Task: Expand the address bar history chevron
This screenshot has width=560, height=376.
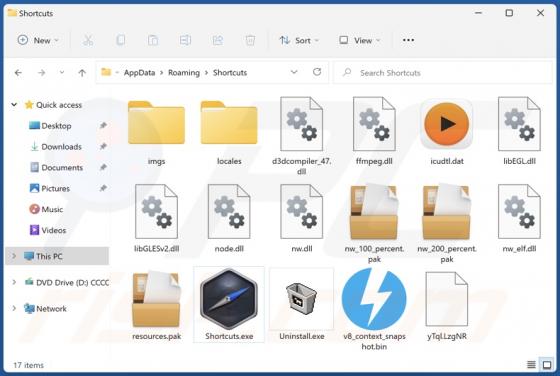Action: click(294, 72)
